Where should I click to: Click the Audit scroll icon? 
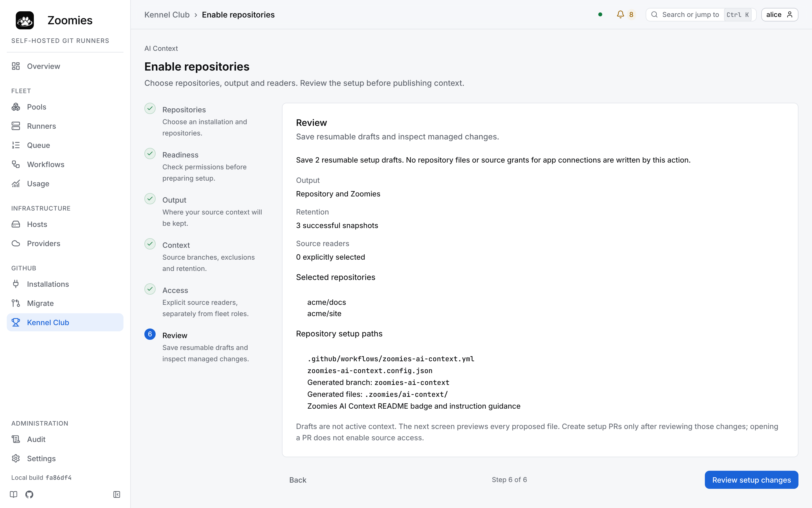tap(16, 439)
